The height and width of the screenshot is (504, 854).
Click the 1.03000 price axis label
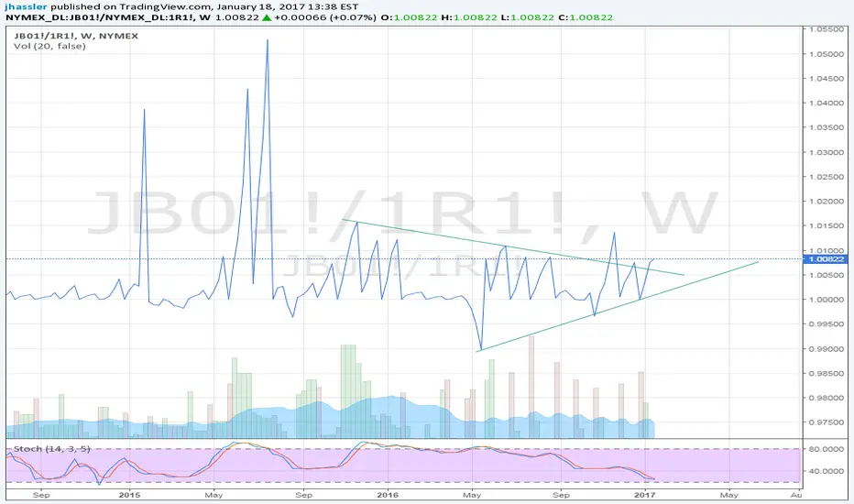tap(827, 152)
